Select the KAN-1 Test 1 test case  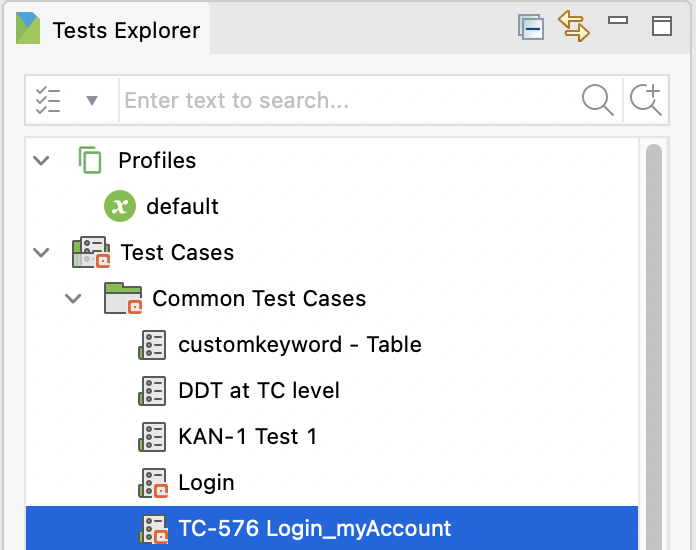247,436
